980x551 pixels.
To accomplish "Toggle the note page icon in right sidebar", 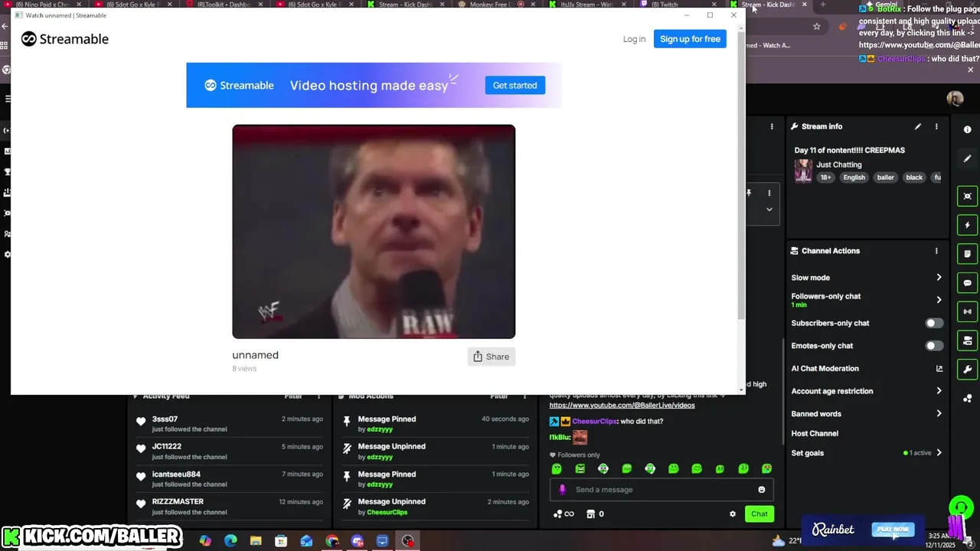I will (x=968, y=254).
